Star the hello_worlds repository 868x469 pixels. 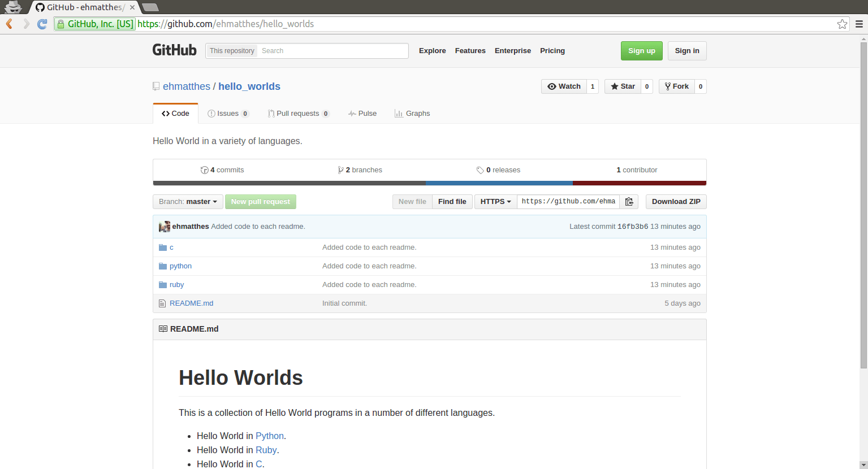click(x=623, y=86)
